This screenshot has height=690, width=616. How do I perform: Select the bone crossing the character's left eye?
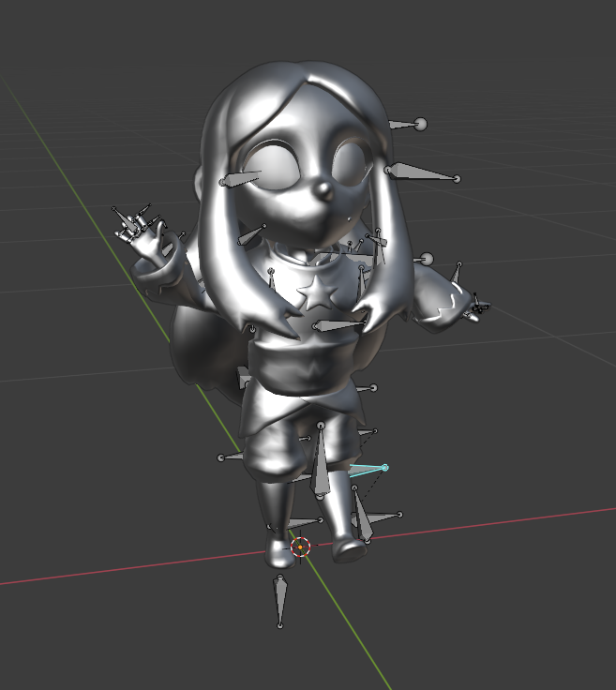click(x=240, y=178)
